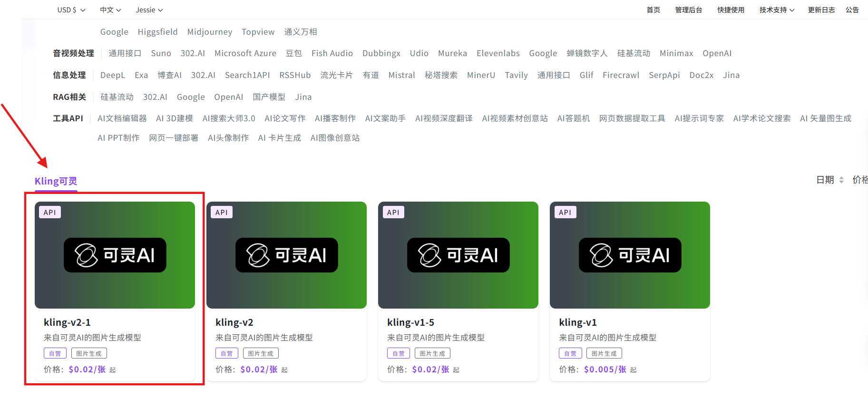Click 自营 tag on kling-v1 card
This screenshot has height=398, width=868.
[570, 353]
